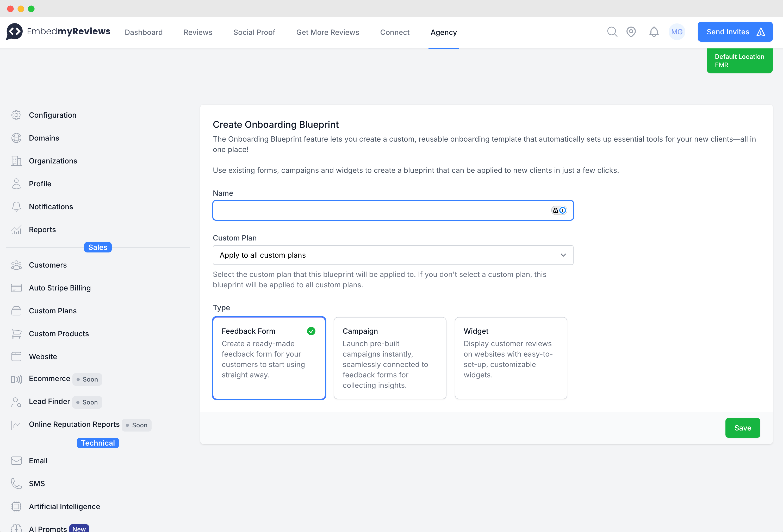
Task: Open Configuration gear in sidebar
Action: (x=16, y=115)
